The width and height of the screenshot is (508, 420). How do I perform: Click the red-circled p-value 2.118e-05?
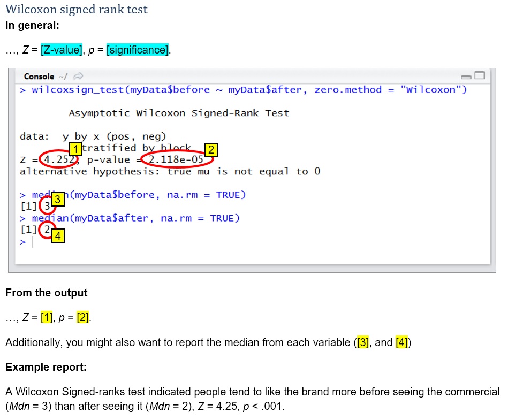177,159
